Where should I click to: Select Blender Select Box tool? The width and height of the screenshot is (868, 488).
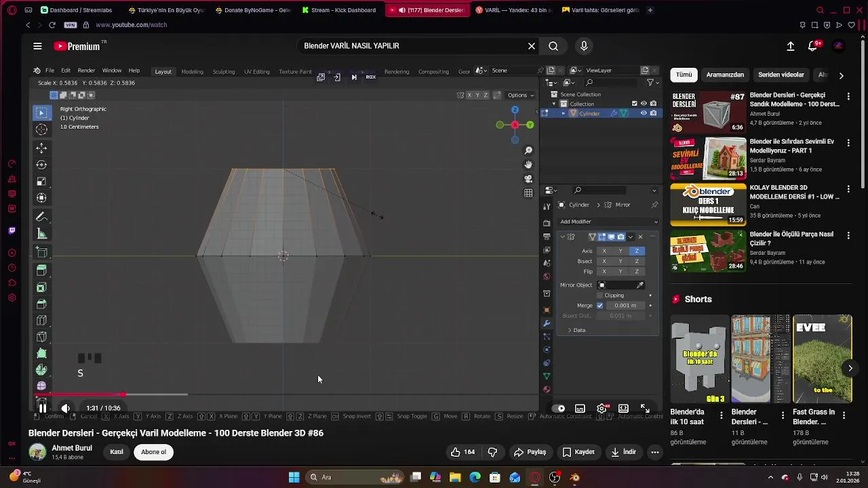point(41,113)
